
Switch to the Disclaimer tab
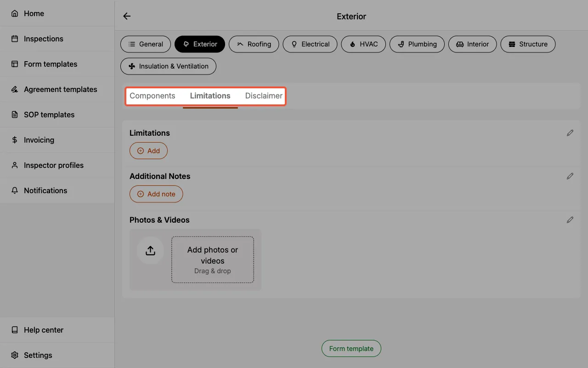264,96
